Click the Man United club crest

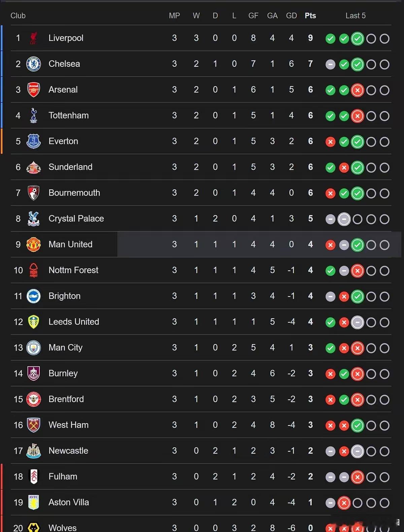coord(33,244)
